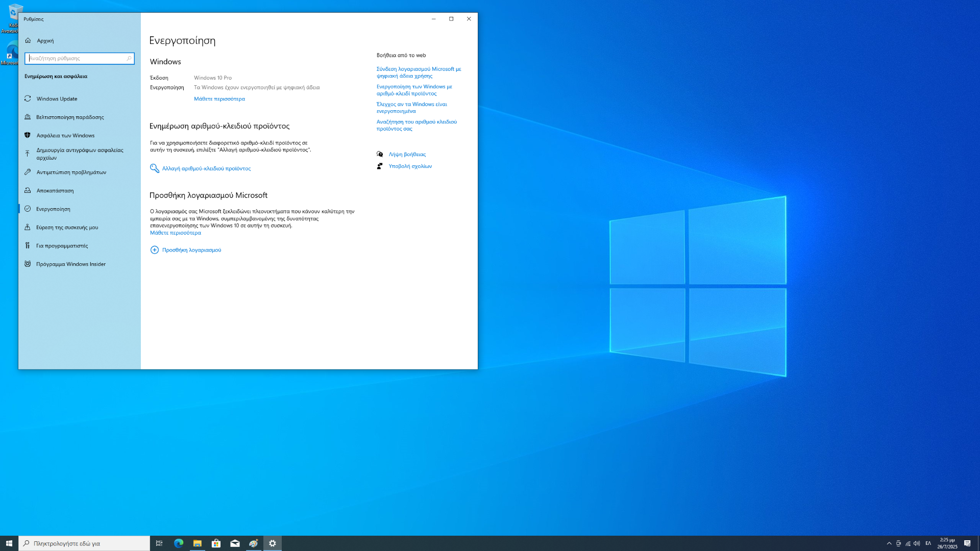This screenshot has height=551, width=980.
Task: Open Microsoft Store from taskbar
Action: pos(216,543)
